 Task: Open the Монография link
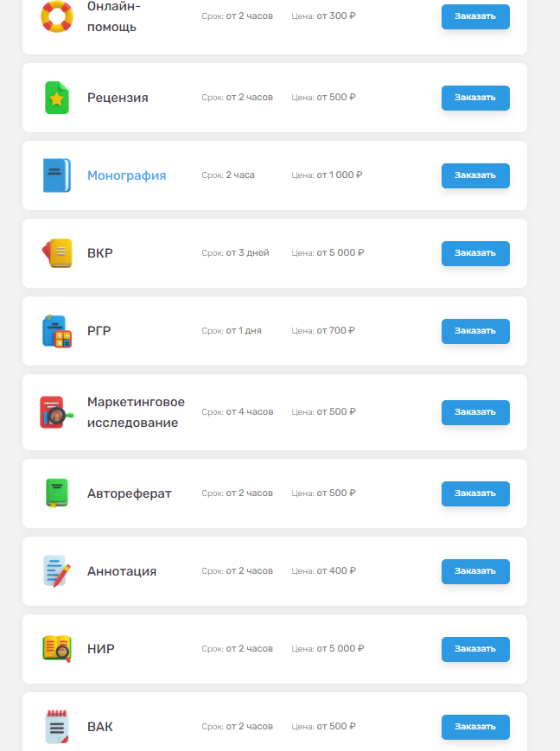(x=126, y=175)
